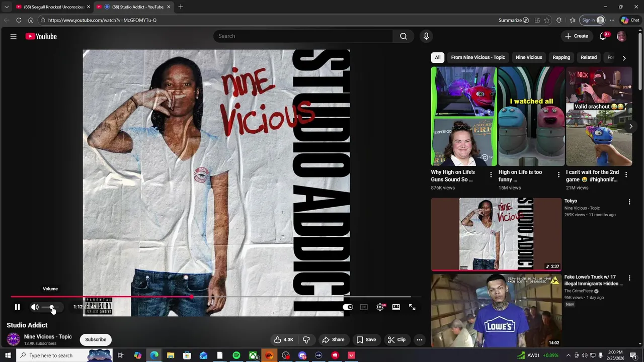
Task: Open The CrimePiece channel link
Action: [579, 291]
